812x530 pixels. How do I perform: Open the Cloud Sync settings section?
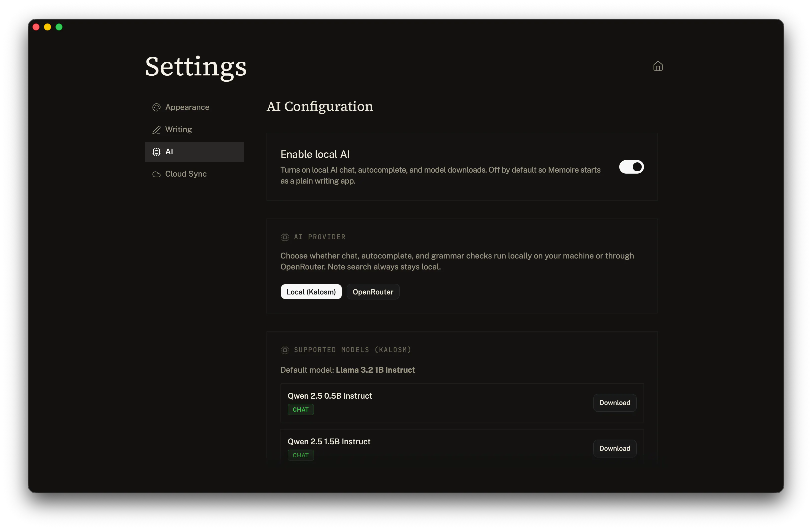(194, 174)
